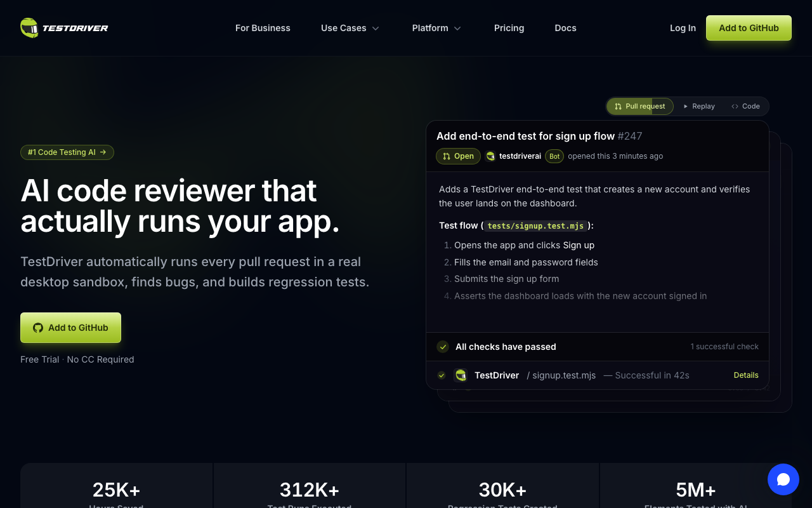Image resolution: width=812 pixels, height=508 pixels.
Task: Click the 312K+ statistic
Action: point(310,490)
